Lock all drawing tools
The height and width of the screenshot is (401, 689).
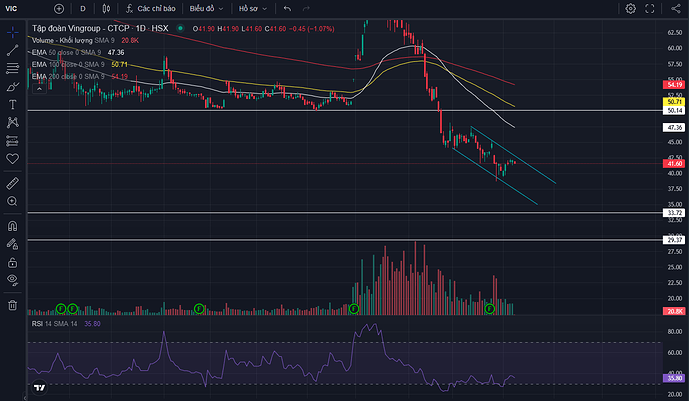tap(12, 262)
